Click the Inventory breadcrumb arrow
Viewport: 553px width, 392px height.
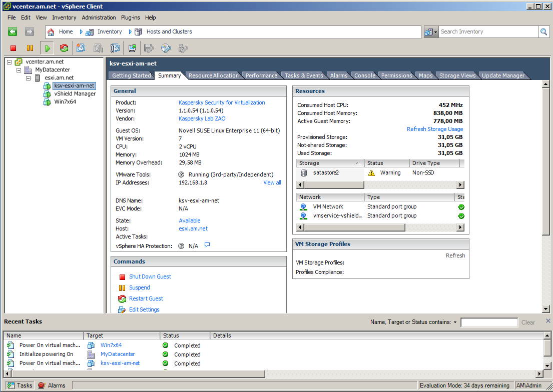[130, 32]
